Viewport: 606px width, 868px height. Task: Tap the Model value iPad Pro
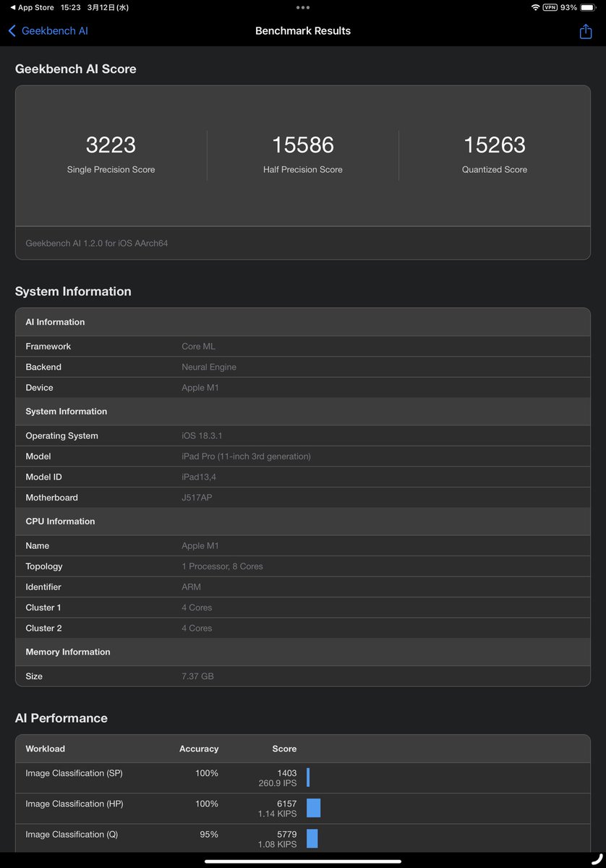[246, 456]
